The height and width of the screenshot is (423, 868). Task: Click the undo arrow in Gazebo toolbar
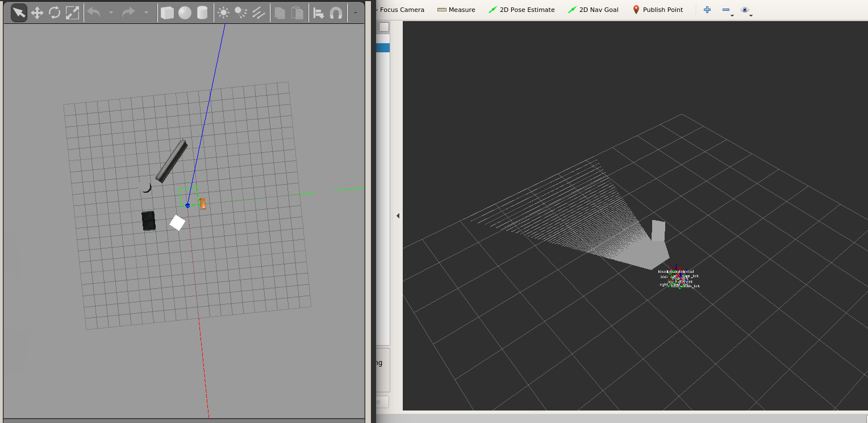pos(94,13)
